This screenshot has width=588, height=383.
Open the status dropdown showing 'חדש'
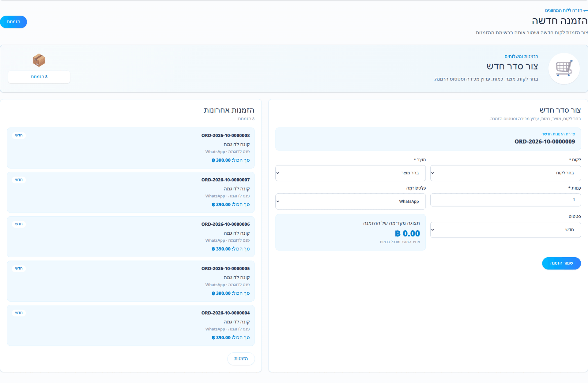pyautogui.click(x=505, y=230)
